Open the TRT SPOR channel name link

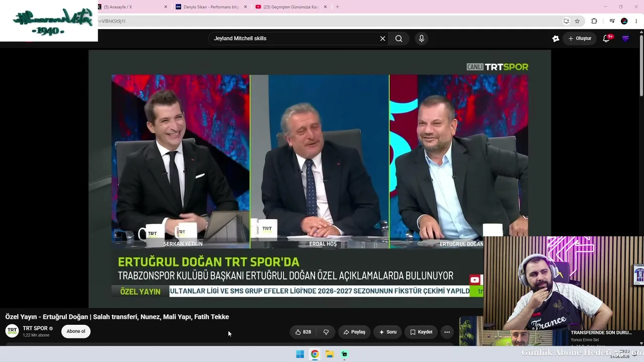tap(35, 328)
